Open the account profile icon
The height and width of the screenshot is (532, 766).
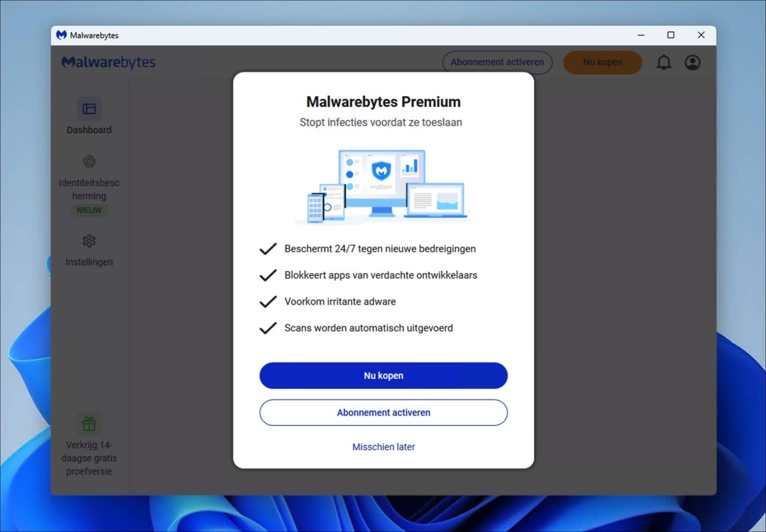coord(692,62)
